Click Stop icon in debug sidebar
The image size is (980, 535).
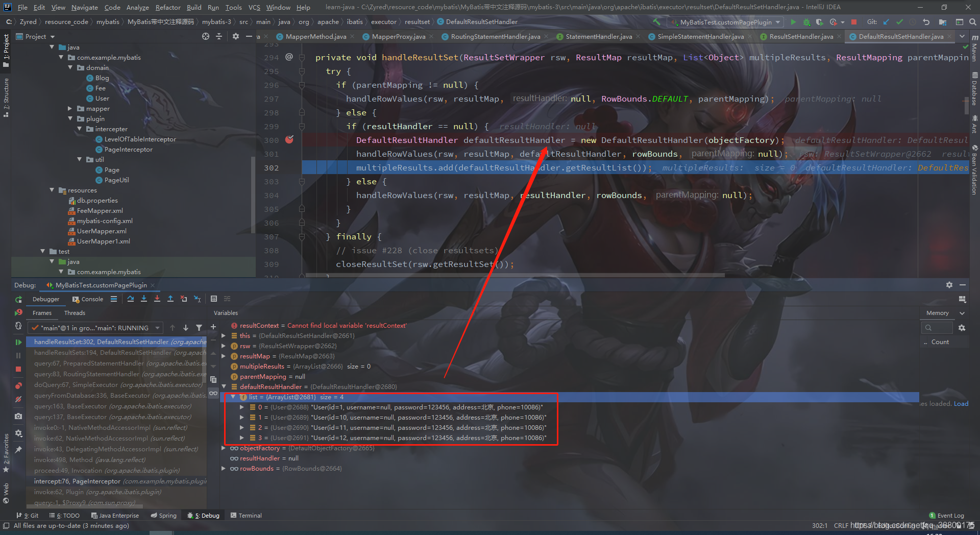pyautogui.click(x=18, y=369)
